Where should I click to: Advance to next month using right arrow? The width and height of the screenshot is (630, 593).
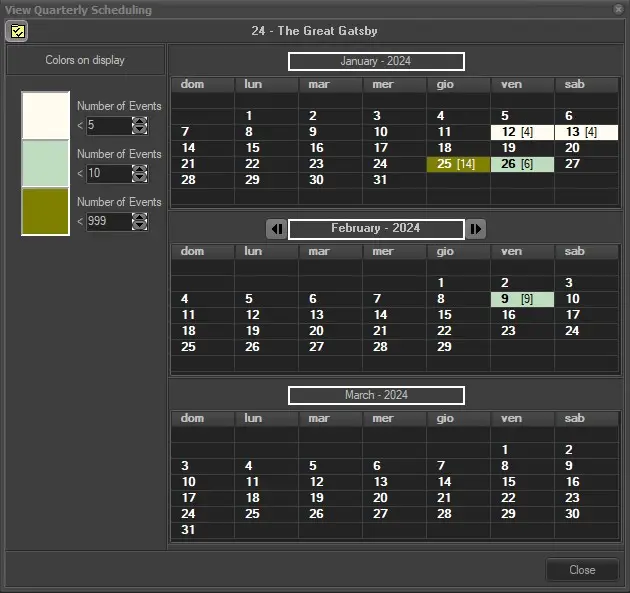tap(476, 229)
